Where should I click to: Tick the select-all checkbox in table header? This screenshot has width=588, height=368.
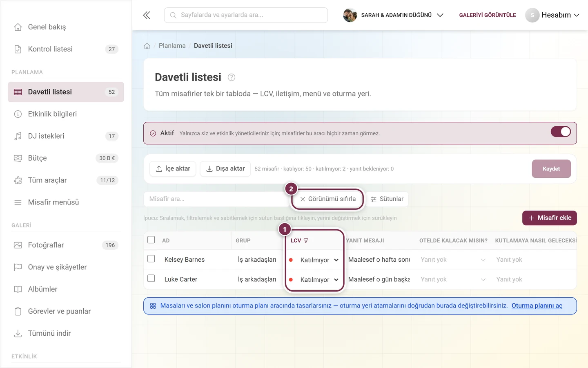point(151,240)
